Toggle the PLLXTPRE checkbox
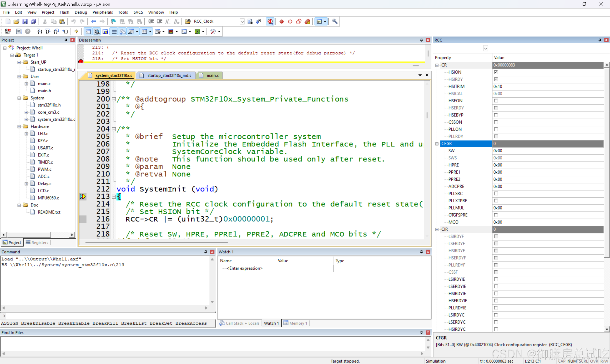Image resolution: width=610 pixels, height=364 pixels. pos(496,200)
